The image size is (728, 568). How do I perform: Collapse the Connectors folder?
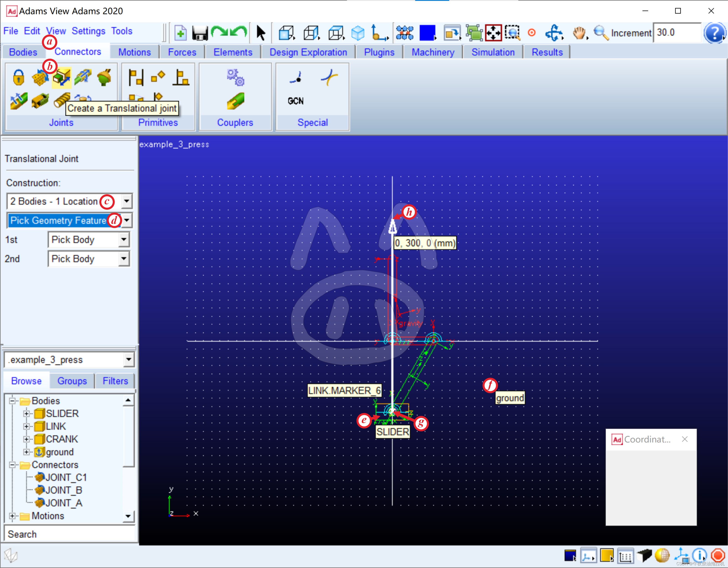[x=12, y=465]
